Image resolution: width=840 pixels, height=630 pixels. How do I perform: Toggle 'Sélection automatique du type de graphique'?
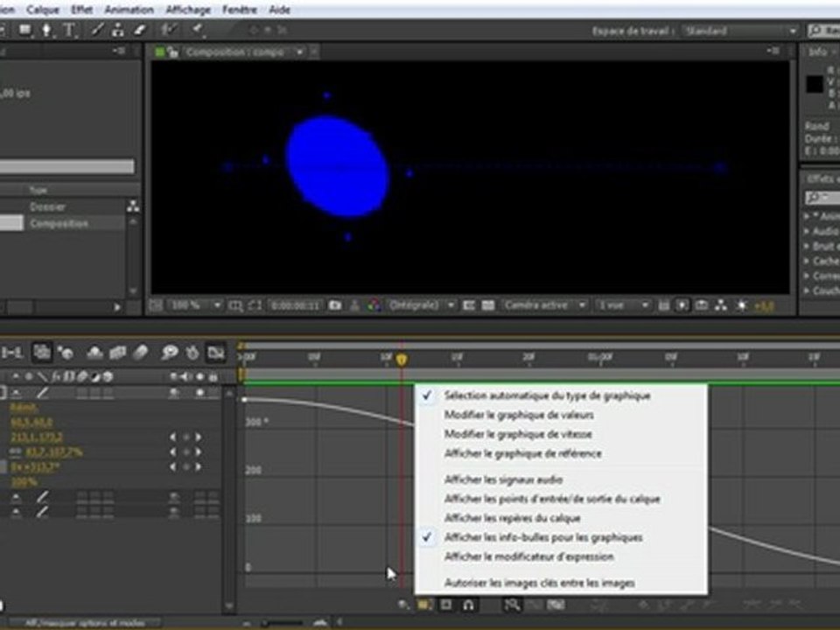tap(561, 395)
